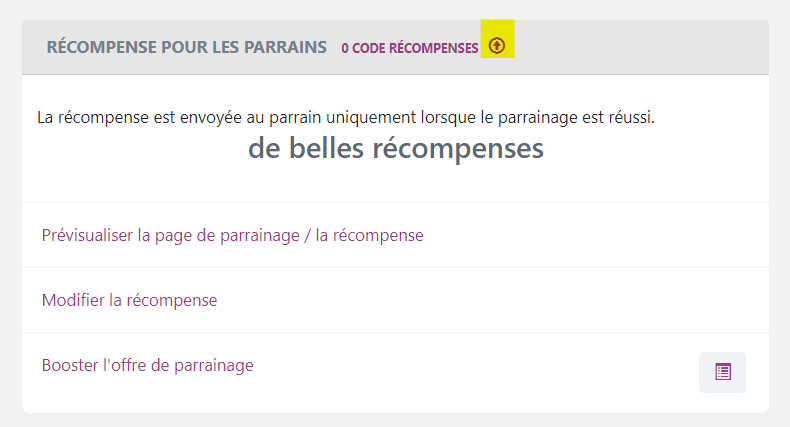Viewport: 790px width, 427px height.
Task: Open the list icon beside Booster l'offre
Action: point(722,372)
